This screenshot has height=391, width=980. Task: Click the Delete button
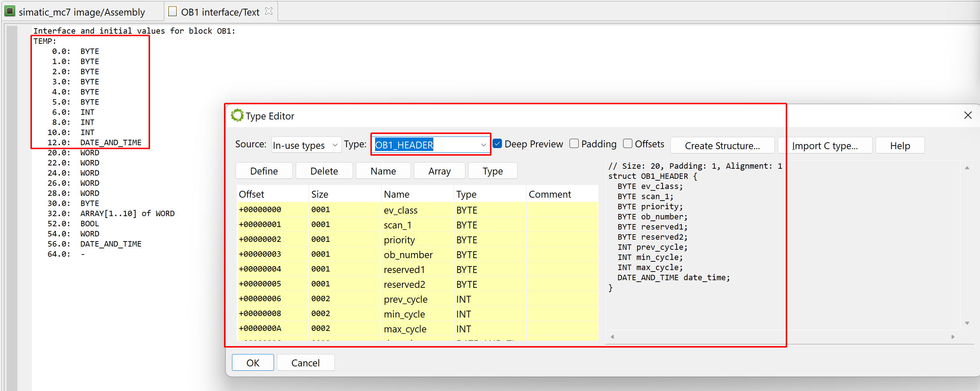tap(324, 171)
